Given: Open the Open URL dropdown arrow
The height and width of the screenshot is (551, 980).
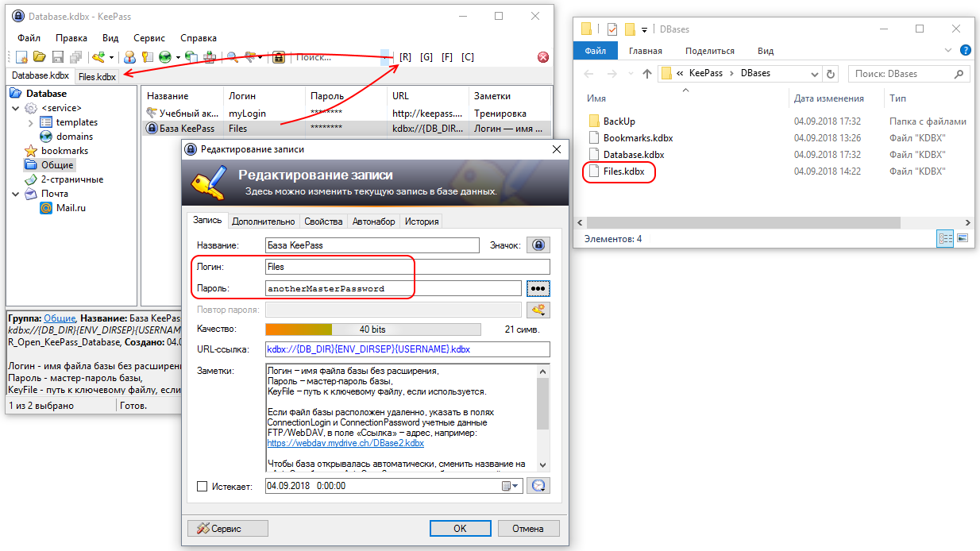Looking at the screenshot, I should 177,57.
